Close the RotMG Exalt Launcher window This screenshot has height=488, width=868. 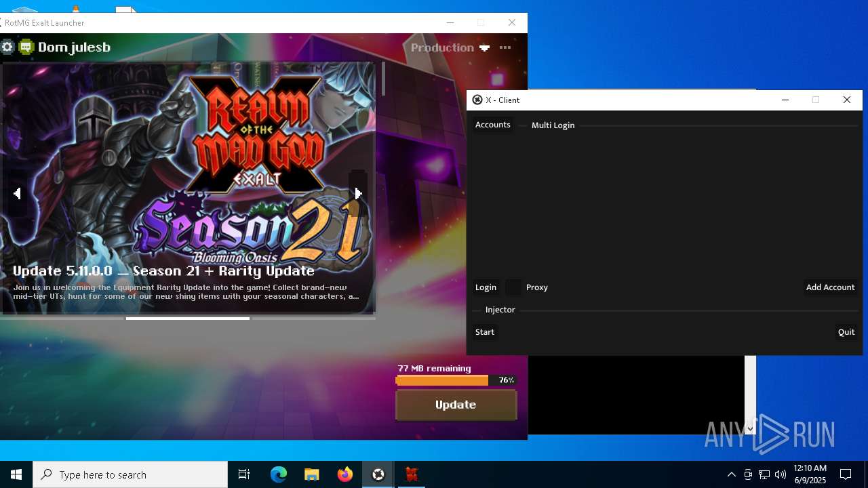pyautogui.click(x=512, y=22)
